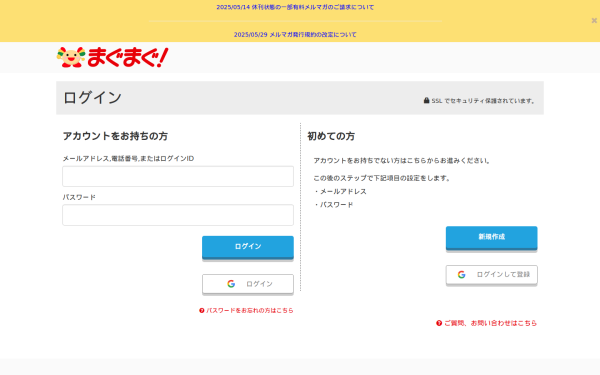Open the 2025/05/14 paid mail magazine notice
The height and width of the screenshot is (375, 600).
(295, 7)
